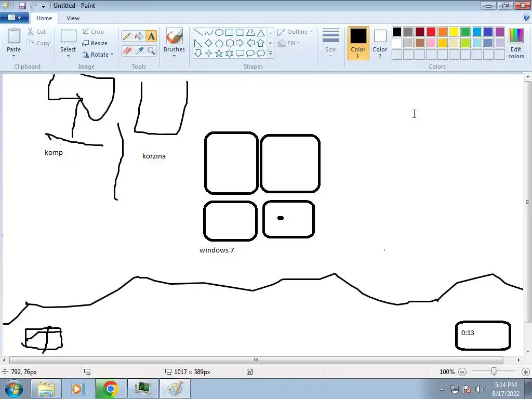The height and width of the screenshot is (399, 532).
Task: Open the shape Outline dropdown
Action: pos(295,32)
